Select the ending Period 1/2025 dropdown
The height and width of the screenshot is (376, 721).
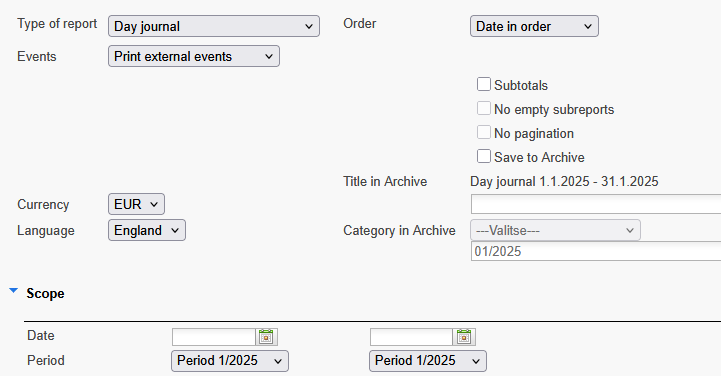(428, 361)
